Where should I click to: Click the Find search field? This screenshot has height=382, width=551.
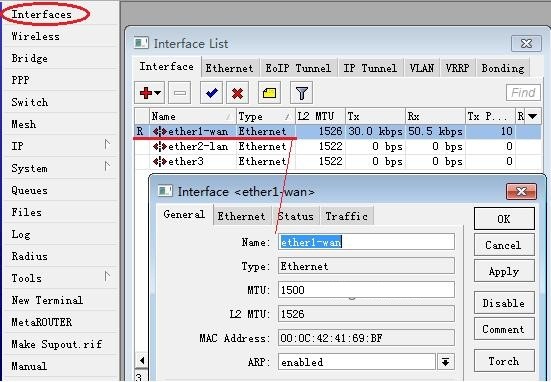coord(523,93)
